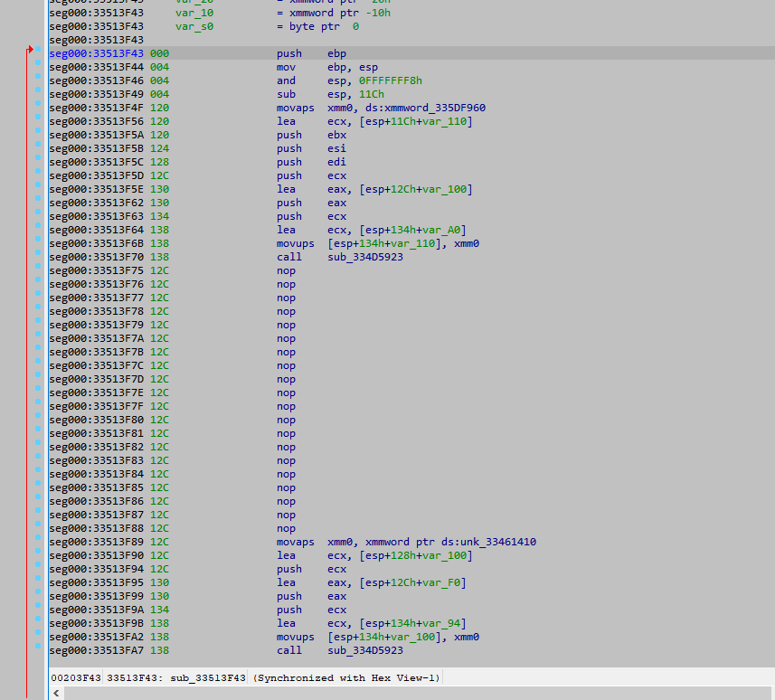The height and width of the screenshot is (700, 775).
Task: Click stack offset 120 at movaps line 33513F4F
Action: click(x=160, y=108)
